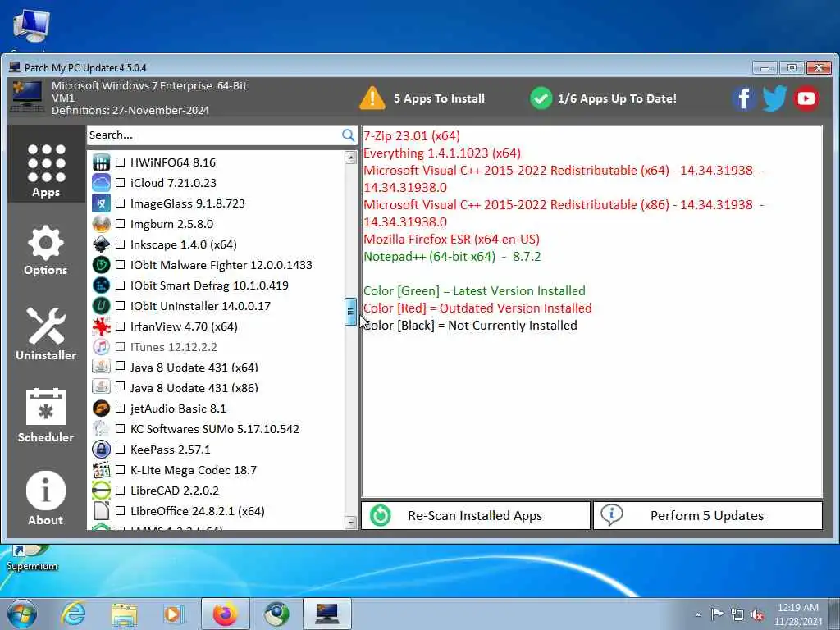
Task: Click the KeePass padlock icon
Action: coord(101,449)
